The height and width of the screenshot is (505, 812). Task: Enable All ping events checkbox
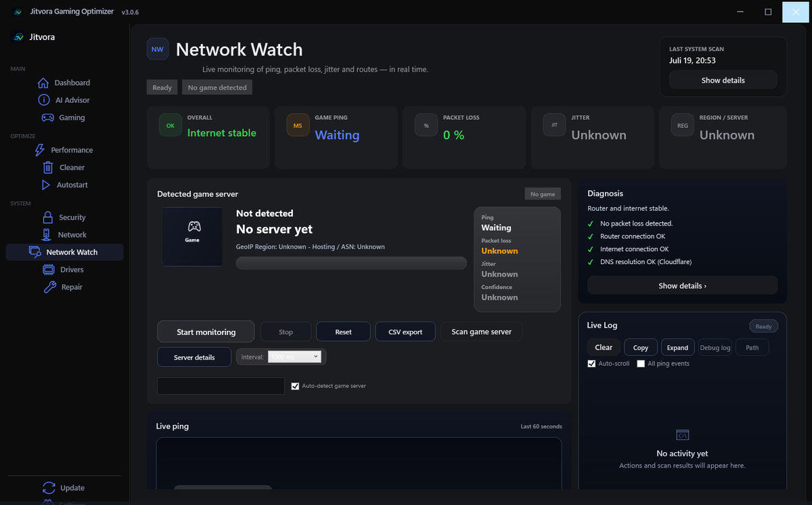coord(641,364)
